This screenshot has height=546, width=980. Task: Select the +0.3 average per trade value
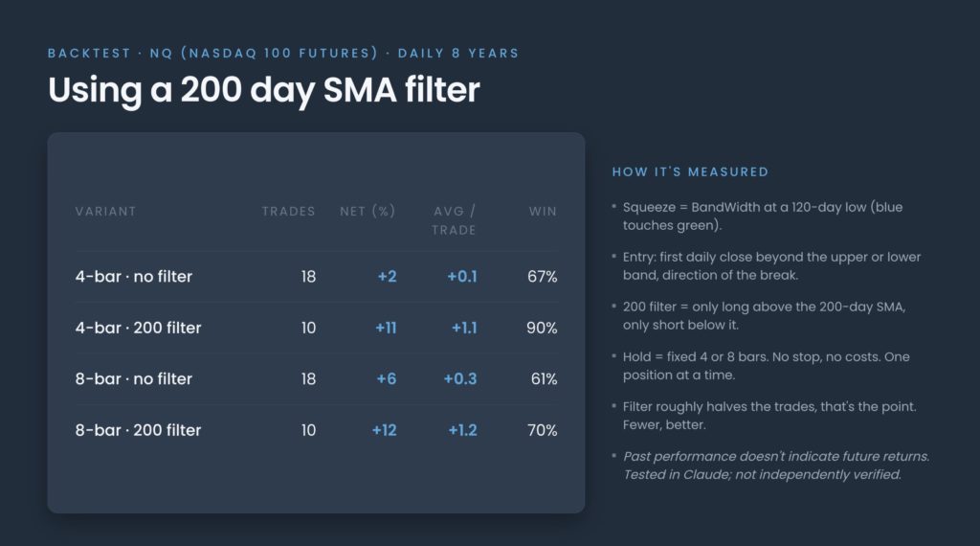pos(460,379)
